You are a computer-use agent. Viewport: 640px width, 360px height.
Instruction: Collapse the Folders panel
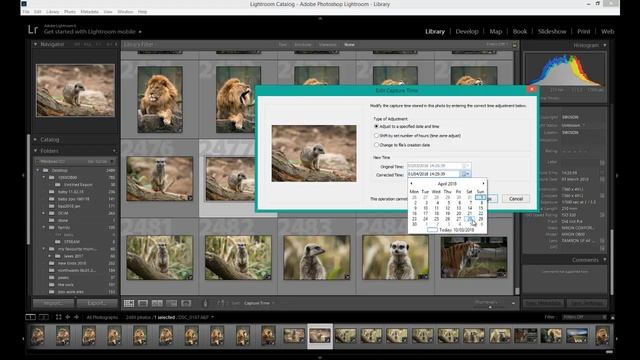pos(36,151)
